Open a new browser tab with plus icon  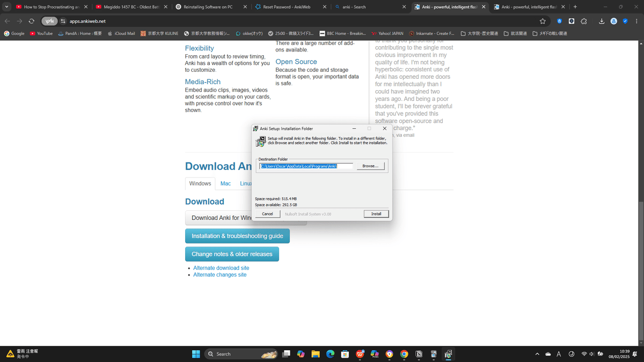pyautogui.click(x=575, y=7)
